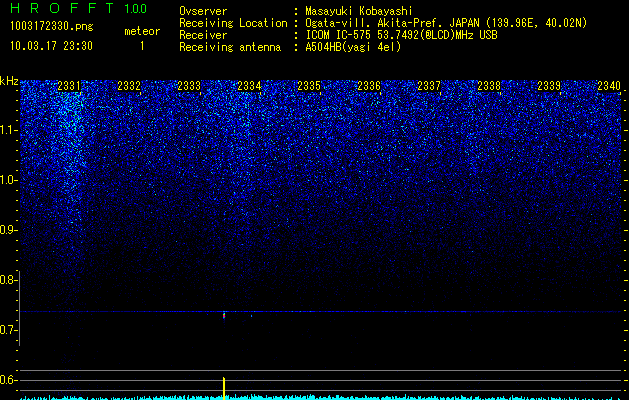Click the kHz axis unit label
This screenshot has width=629, height=400.
pos(9,81)
